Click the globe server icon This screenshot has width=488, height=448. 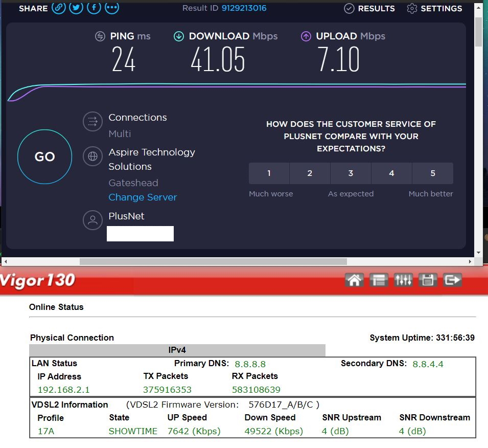(92, 156)
